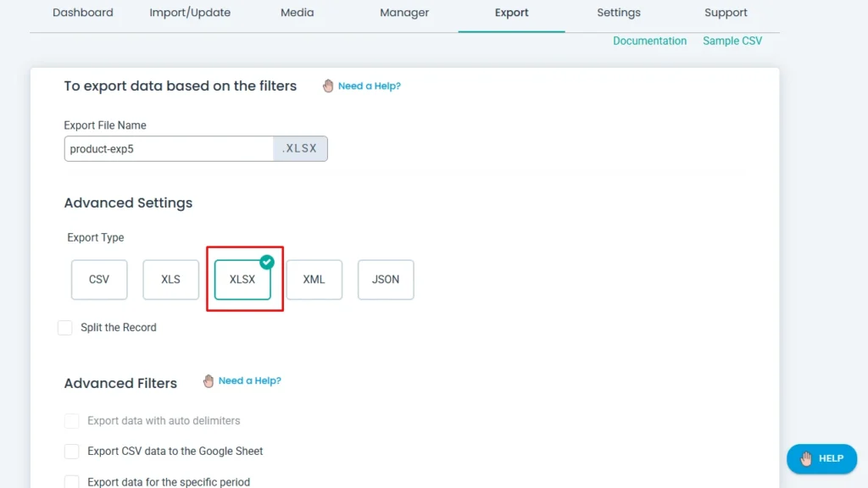Open the Settings tab

(x=619, y=13)
